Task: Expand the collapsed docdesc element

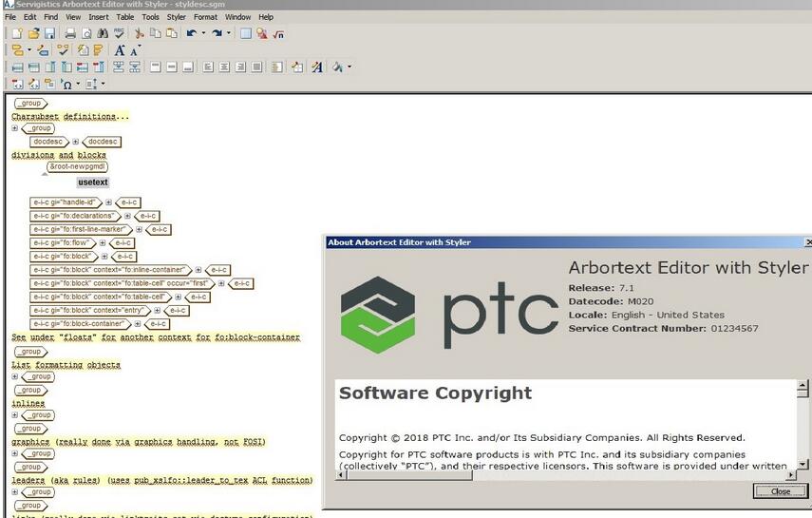Action: (76, 142)
